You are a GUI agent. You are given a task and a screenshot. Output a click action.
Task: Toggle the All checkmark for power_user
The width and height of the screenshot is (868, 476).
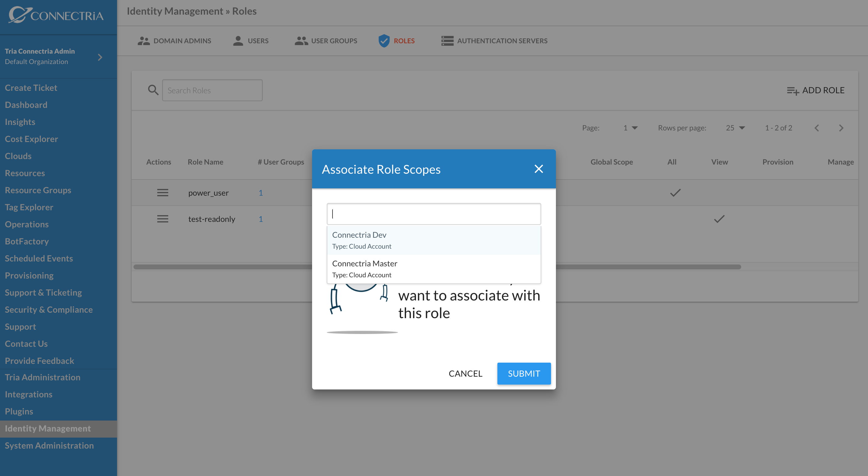click(675, 193)
